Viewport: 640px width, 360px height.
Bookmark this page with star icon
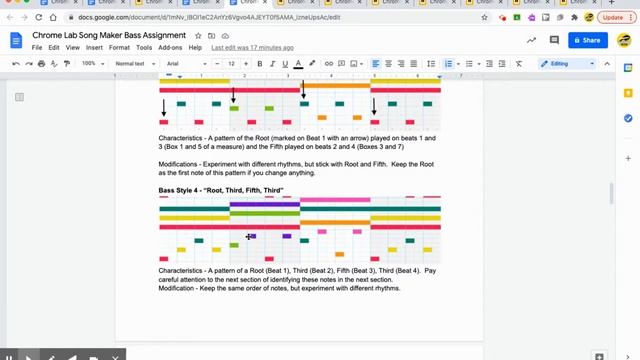[484, 18]
